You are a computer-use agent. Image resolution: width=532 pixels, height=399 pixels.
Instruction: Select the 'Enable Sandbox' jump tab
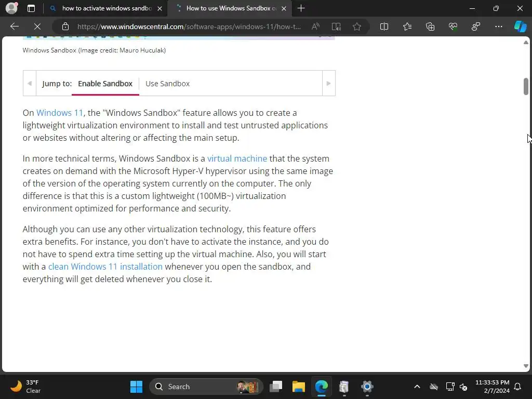click(105, 84)
